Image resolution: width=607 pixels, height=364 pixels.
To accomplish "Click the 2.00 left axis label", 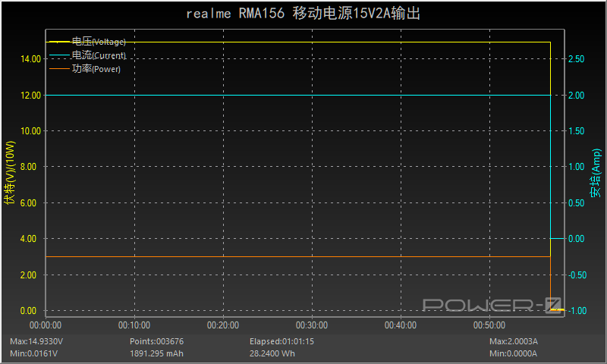I will click(28, 275).
